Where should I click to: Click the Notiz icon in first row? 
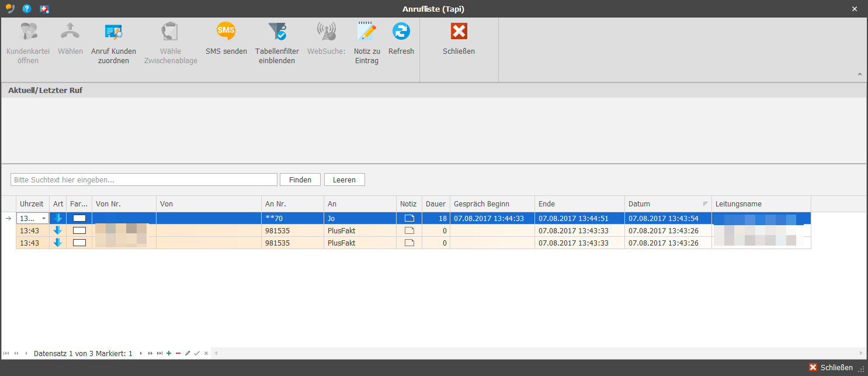[409, 218]
